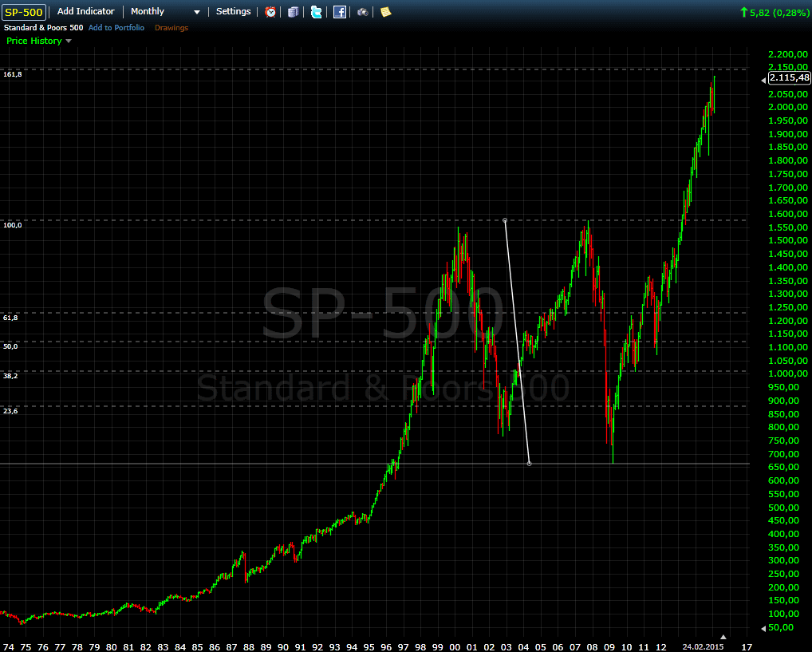Click the Standard & Poors 500 name
Image resolution: width=812 pixels, height=652 pixels.
pyautogui.click(x=44, y=27)
